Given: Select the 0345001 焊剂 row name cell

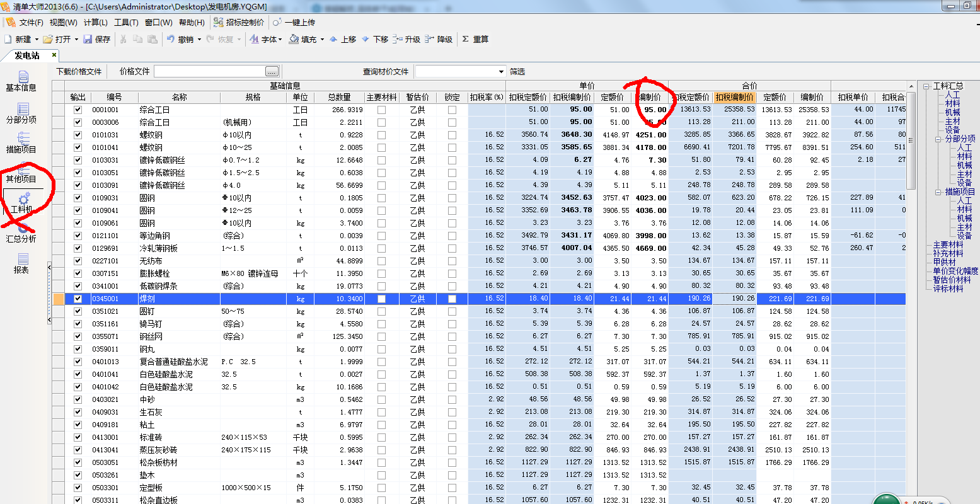Looking at the screenshot, I should (x=179, y=299).
